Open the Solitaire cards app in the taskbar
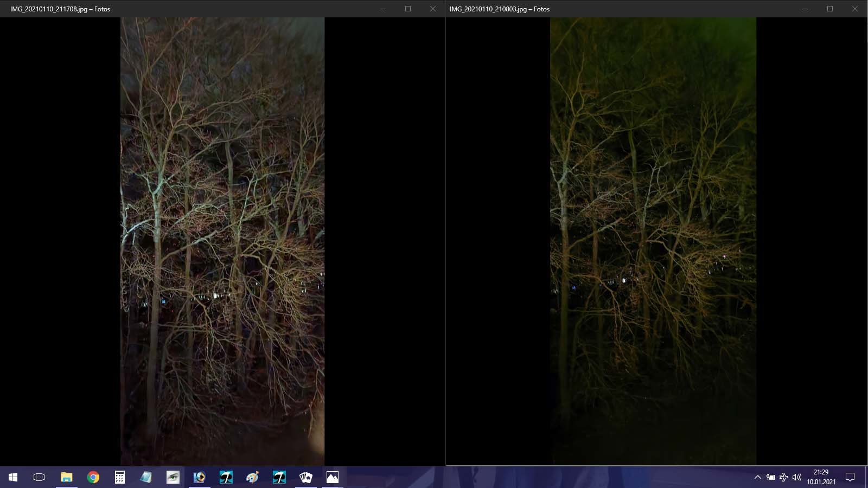The width and height of the screenshot is (868, 488). click(306, 477)
